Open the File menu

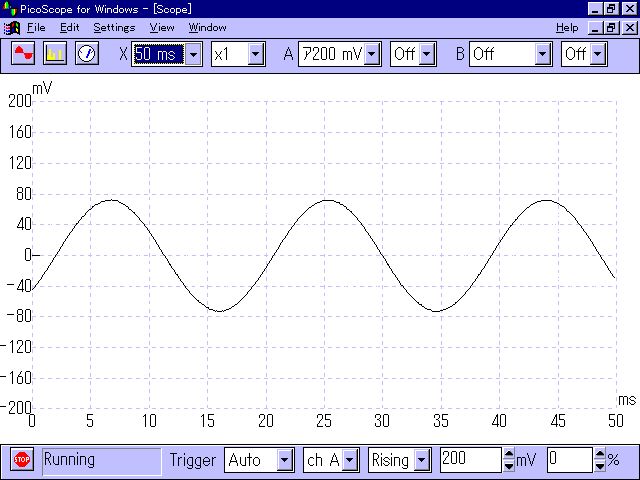coord(36,28)
